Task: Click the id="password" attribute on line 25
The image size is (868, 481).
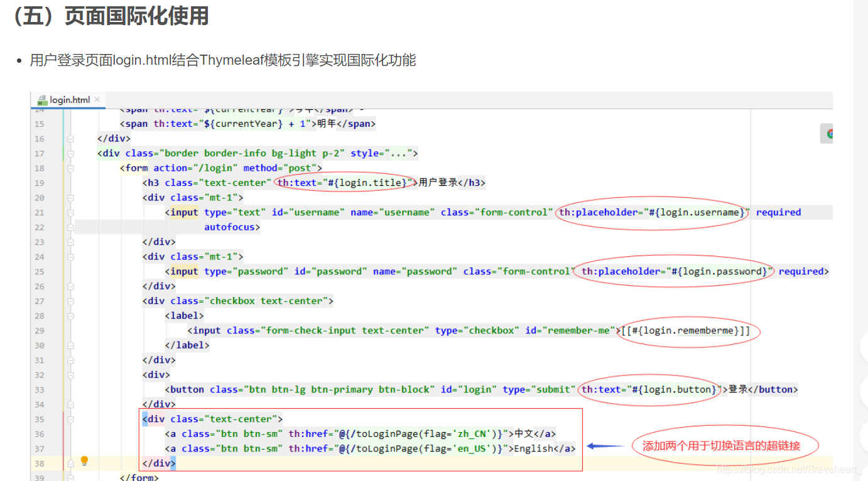Action: 330,271
